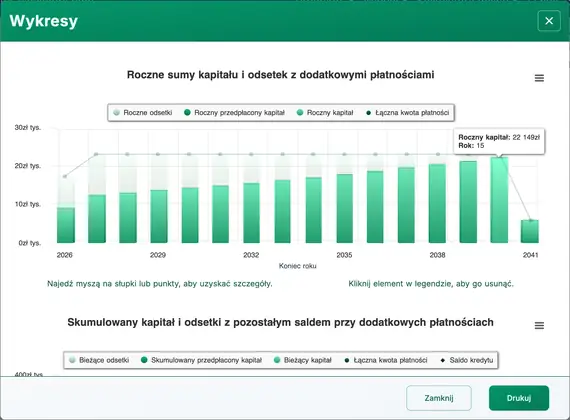Screen dimensions: 570x420
Task: Click the Zamknij button
Action: tap(439, 398)
